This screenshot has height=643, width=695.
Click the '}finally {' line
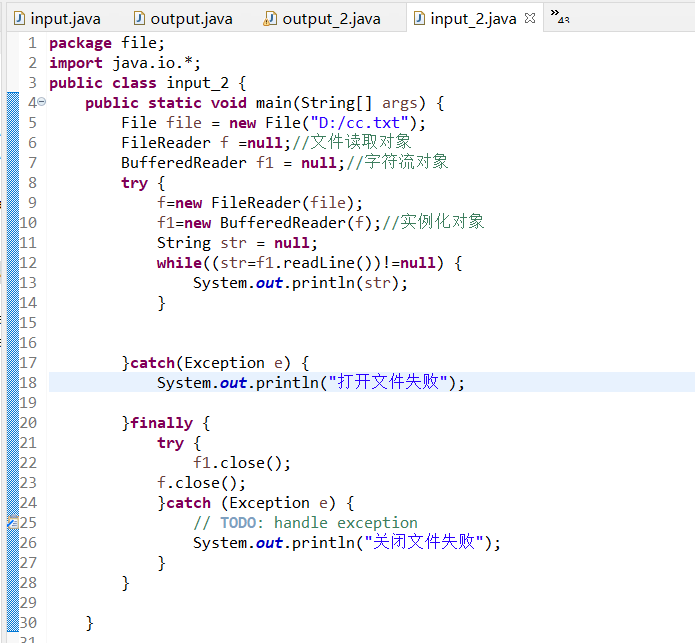tap(166, 423)
